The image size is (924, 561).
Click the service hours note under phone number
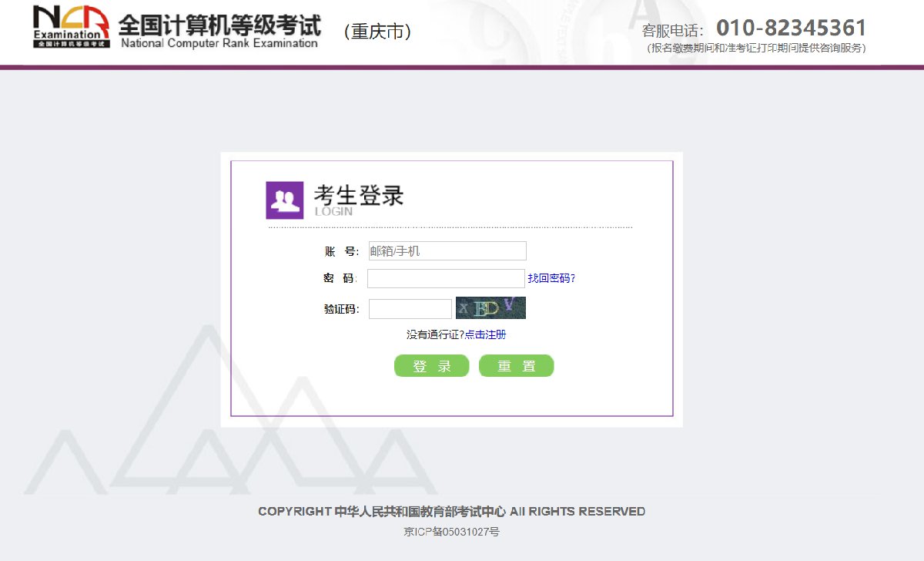757,49
